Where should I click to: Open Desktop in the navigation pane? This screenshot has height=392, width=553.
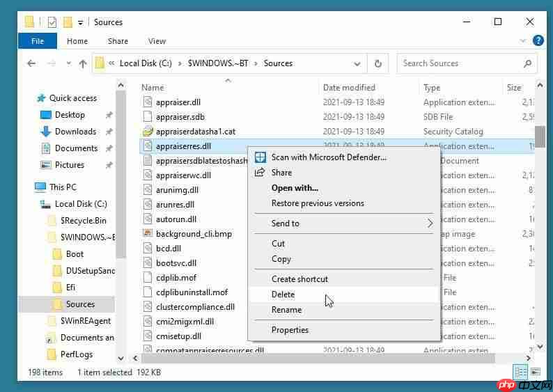(70, 115)
